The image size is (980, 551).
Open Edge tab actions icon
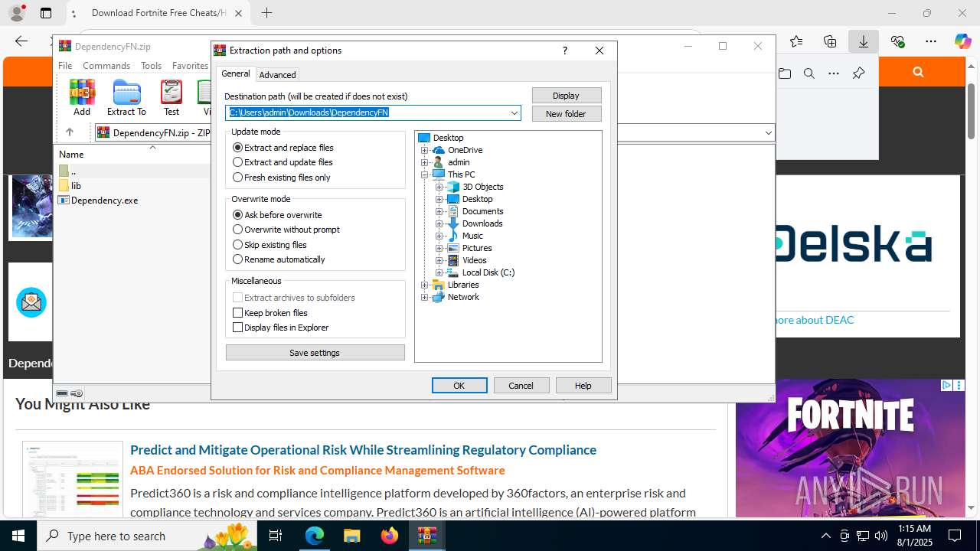(46, 13)
